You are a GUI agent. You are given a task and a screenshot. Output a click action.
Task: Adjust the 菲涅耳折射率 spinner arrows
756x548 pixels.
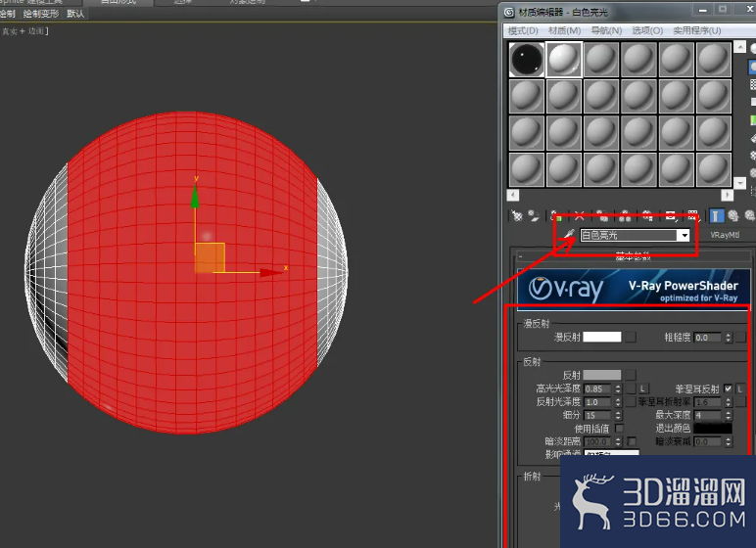(x=728, y=402)
